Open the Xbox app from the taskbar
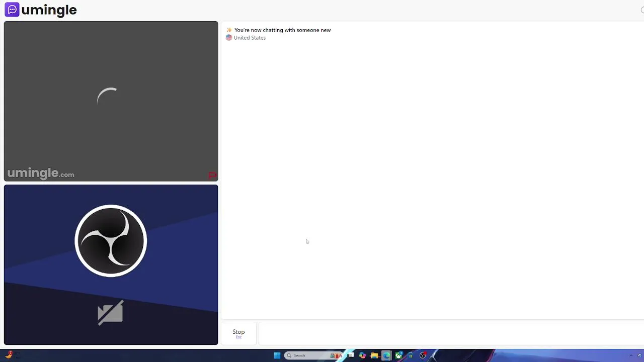 point(398,355)
